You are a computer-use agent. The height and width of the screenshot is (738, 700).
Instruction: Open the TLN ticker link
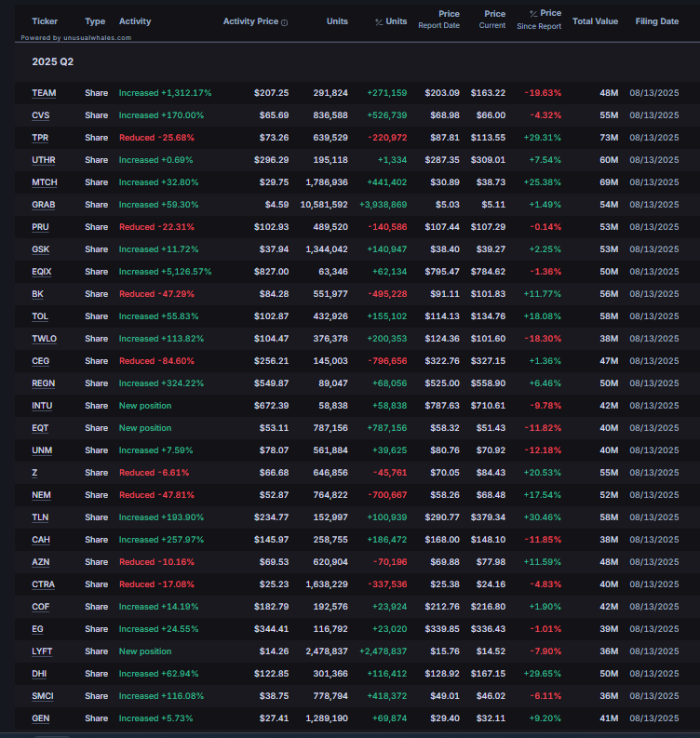coord(40,517)
